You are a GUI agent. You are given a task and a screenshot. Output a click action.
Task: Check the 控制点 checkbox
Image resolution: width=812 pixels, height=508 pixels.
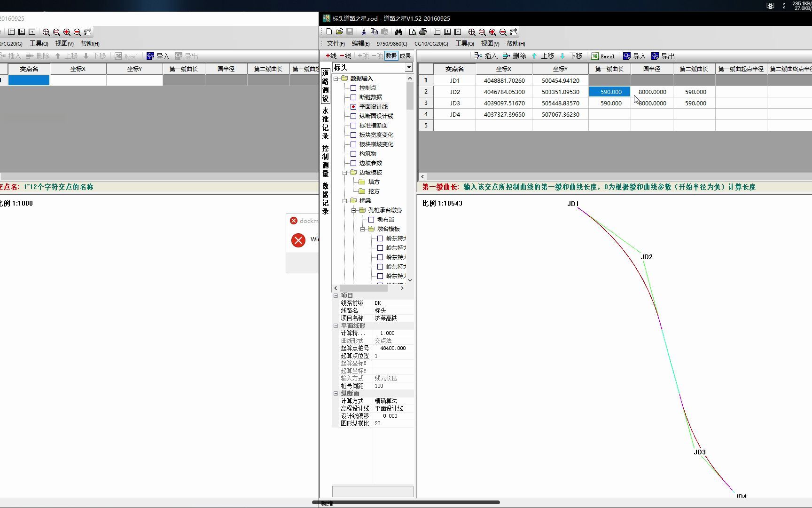click(353, 88)
